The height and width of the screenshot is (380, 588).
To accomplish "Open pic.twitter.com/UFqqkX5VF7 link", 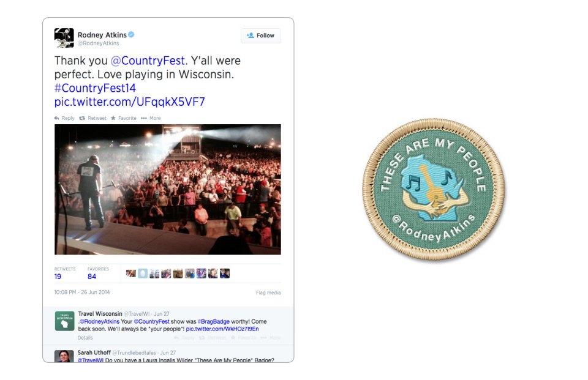I will pyautogui.click(x=130, y=102).
